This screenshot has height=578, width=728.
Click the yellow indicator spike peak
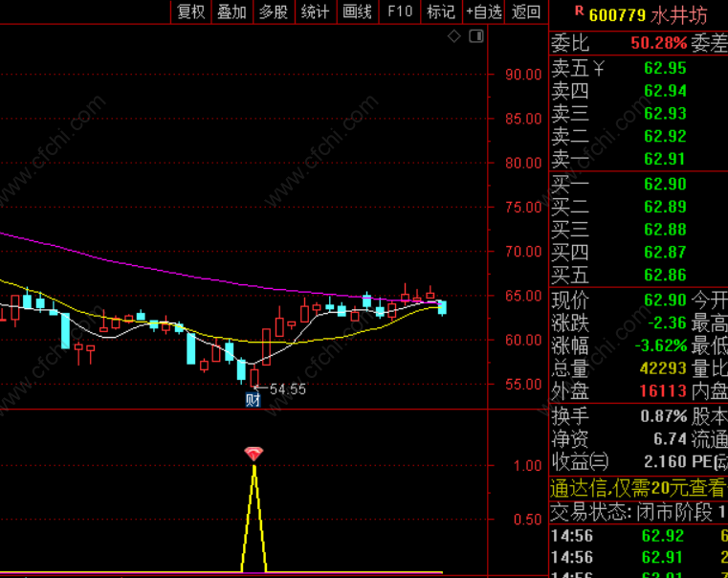click(x=254, y=467)
